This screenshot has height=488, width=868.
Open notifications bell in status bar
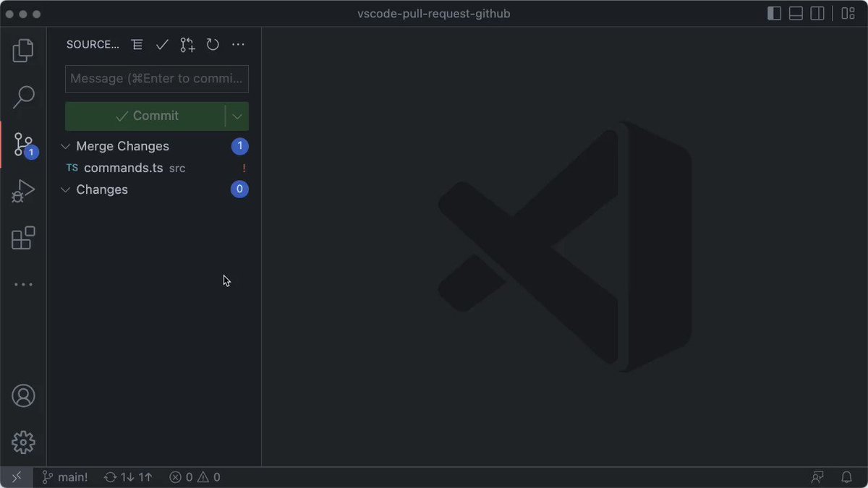pos(846,477)
